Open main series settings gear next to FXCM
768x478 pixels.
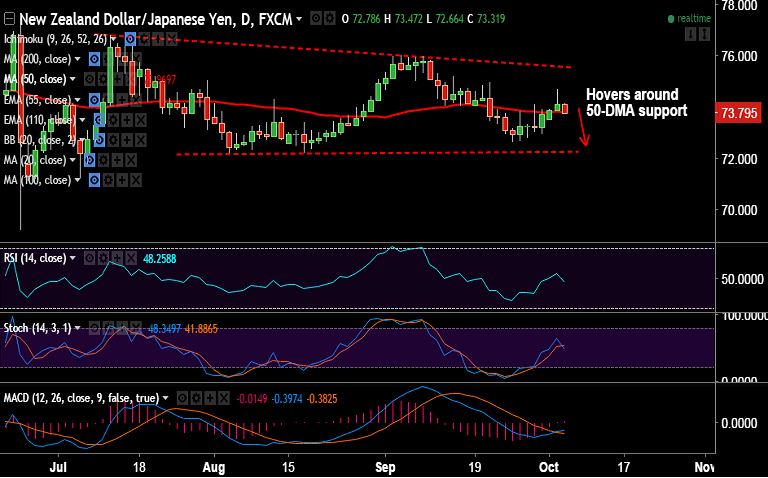330,19
